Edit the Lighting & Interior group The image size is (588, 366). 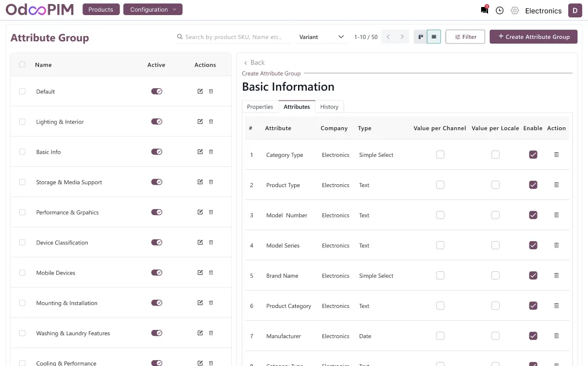(x=200, y=121)
